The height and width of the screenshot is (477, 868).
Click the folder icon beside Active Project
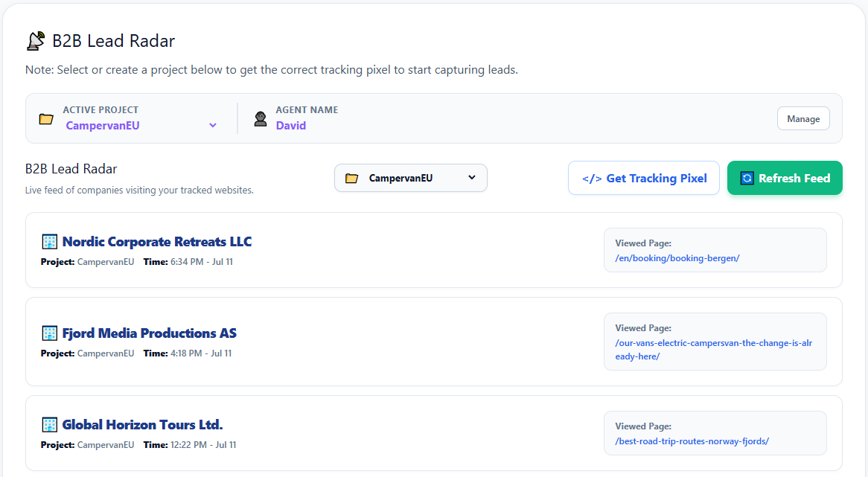(46, 119)
